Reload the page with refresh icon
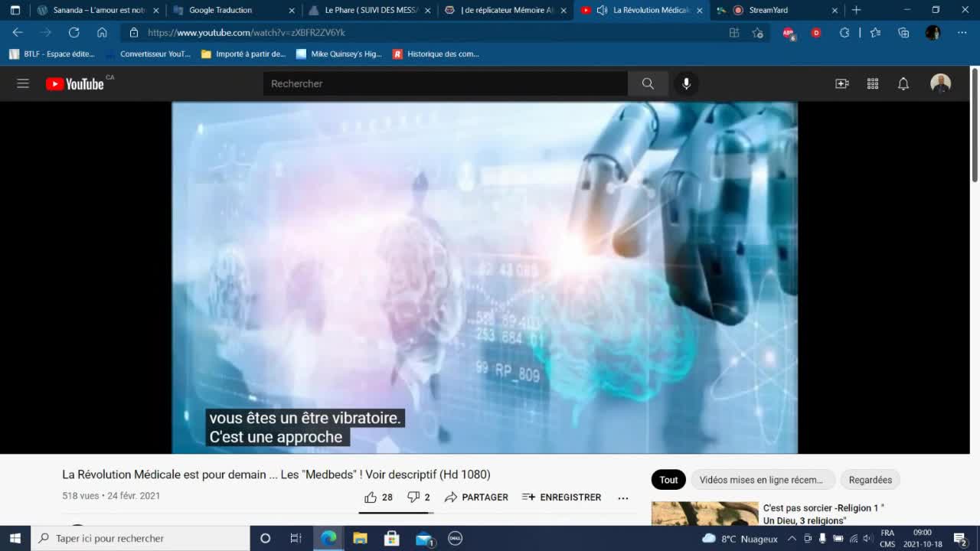Viewport: 980px width, 551px height. [73, 32]
